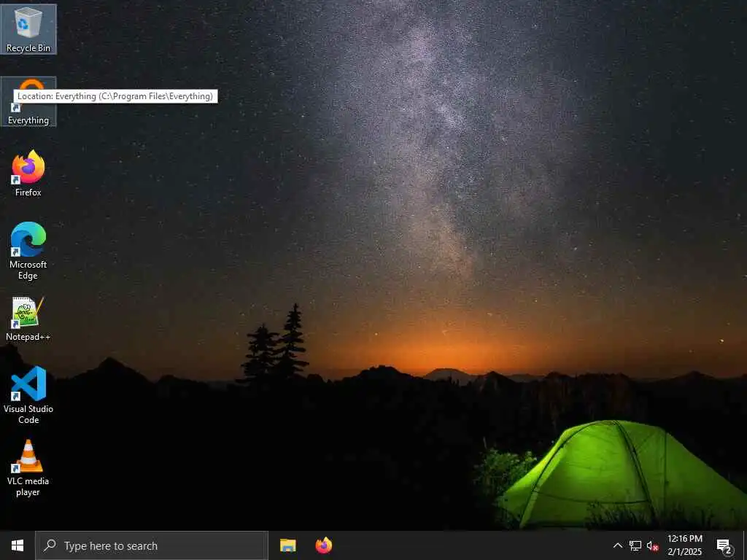Select the Everything search shortcut icon
Screen dimensions: 747x560
(28, 101)
